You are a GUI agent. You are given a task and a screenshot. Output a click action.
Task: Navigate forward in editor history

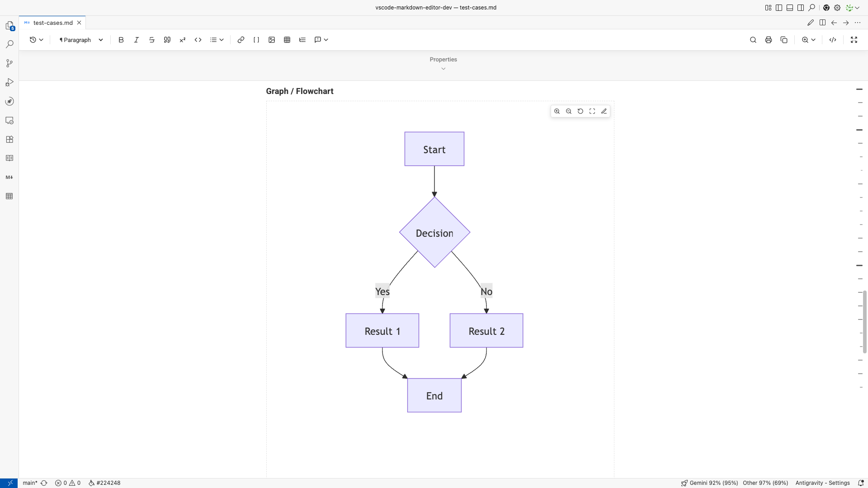846,23
